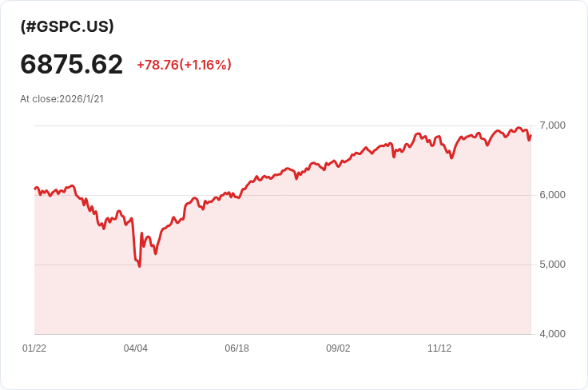Click the +78.76(+1.16%) change text
Image resolution: width=588 pixels, height=390 pixels.
click(184, 65)
